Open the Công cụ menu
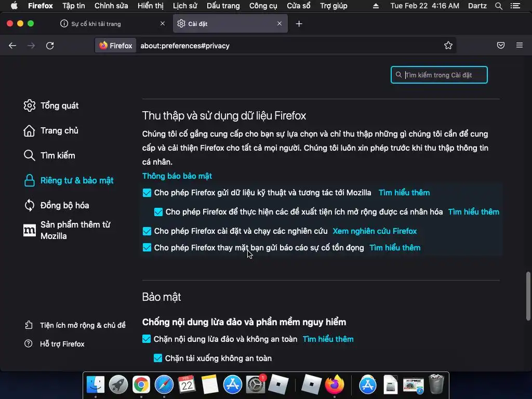The width and height of the screenshot is (532, 399). 263,6
